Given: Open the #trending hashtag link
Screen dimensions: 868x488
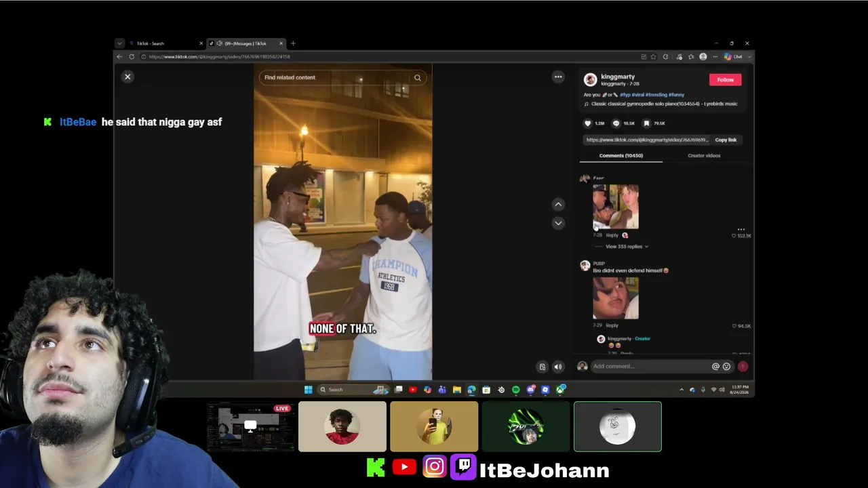Looking at the screenshot, I should 656,95.
